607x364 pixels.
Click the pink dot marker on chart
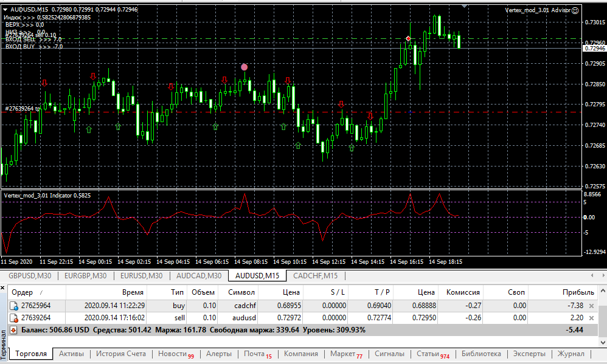coord(245,67)
